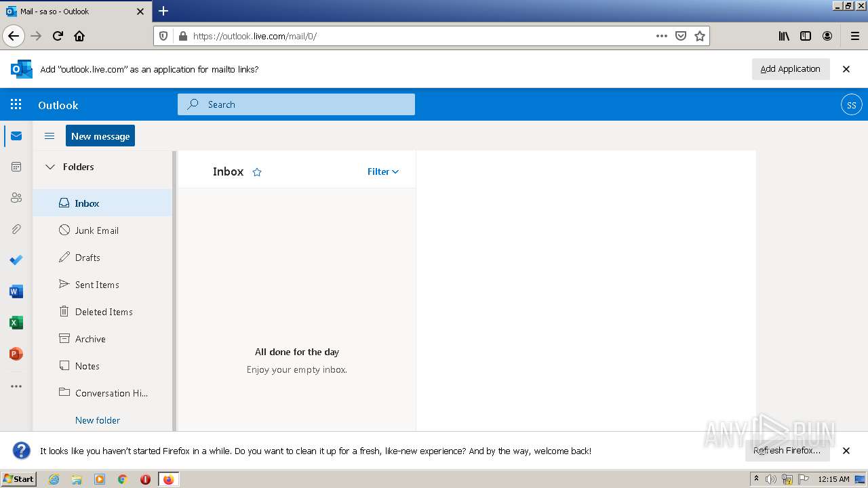Click Add Application button
The image size is (868, 488).
[791, 69]
